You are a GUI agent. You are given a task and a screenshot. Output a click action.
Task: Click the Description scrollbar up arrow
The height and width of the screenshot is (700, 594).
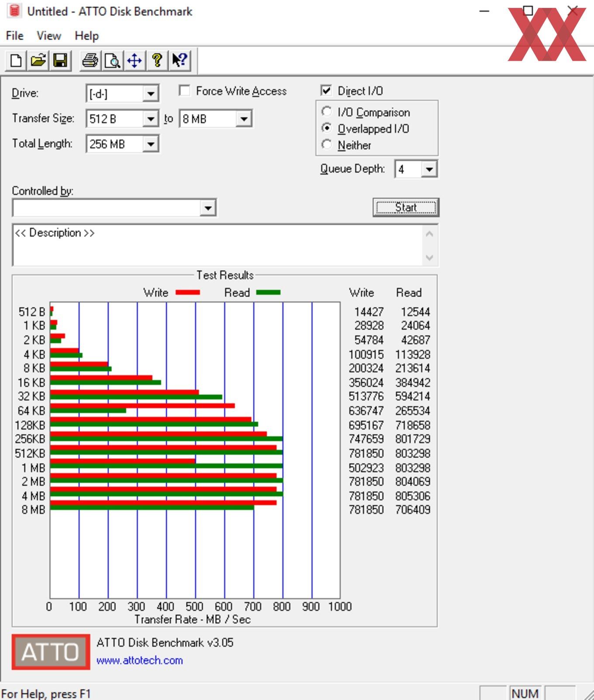(x=429, y=234)
